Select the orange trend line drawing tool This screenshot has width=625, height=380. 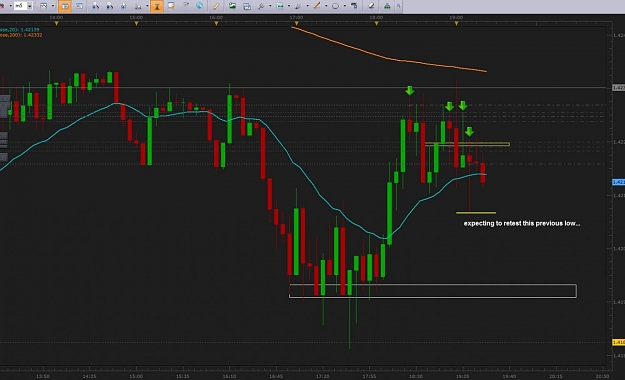(317, 6)
